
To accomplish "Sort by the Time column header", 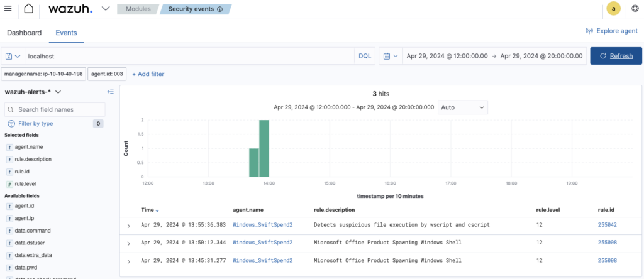I will coord(150,210).
